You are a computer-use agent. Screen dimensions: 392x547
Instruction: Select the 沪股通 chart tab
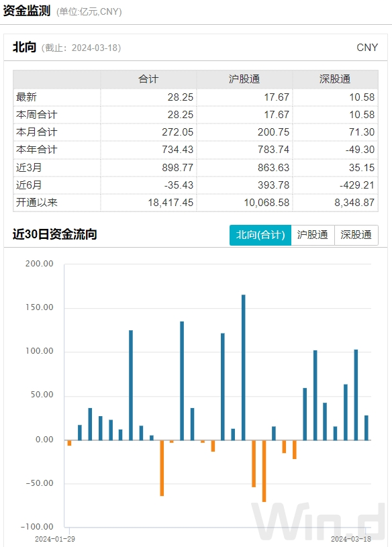313,235
